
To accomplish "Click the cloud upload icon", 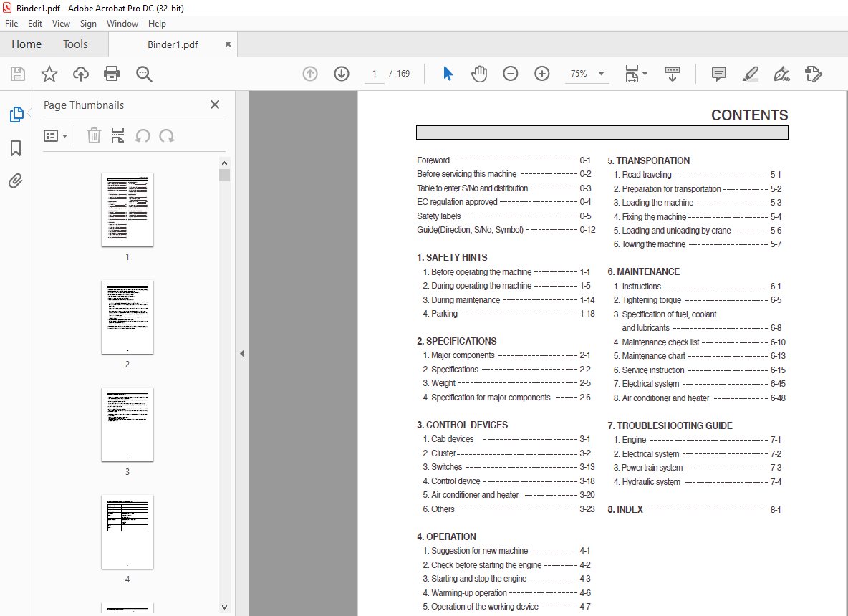I will (x=81, y=74).
